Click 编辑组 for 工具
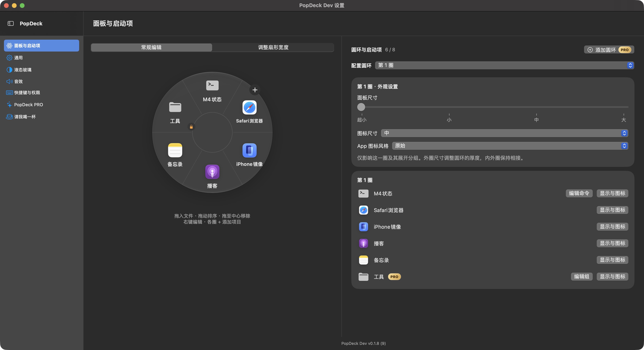 [x=581, y=277]
